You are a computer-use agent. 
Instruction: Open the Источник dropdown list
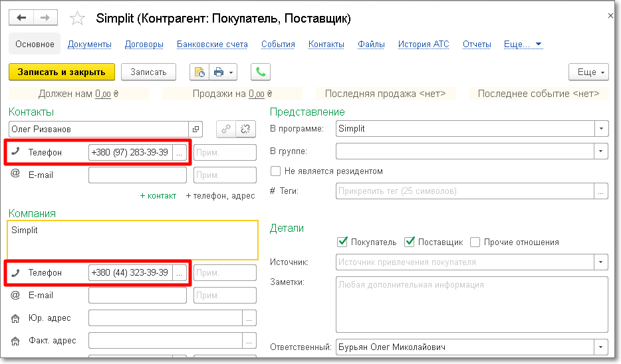601,262
